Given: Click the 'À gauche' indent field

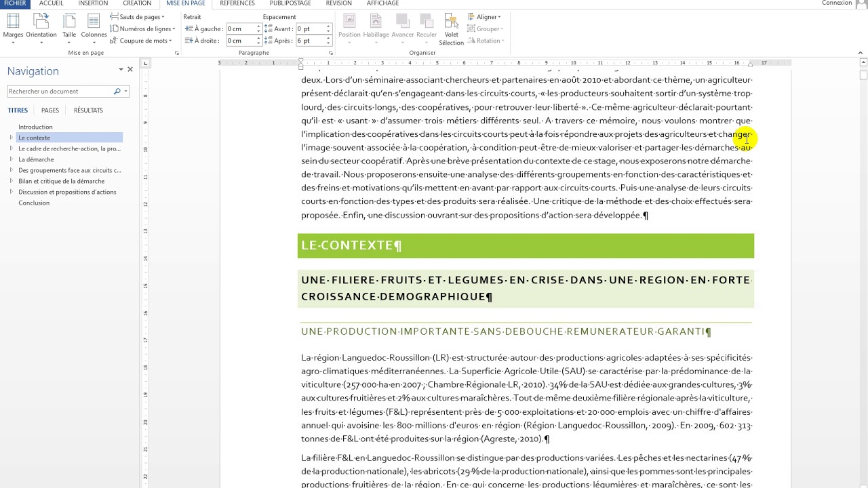Looking at the screenshot, I should tap(240, 29).
